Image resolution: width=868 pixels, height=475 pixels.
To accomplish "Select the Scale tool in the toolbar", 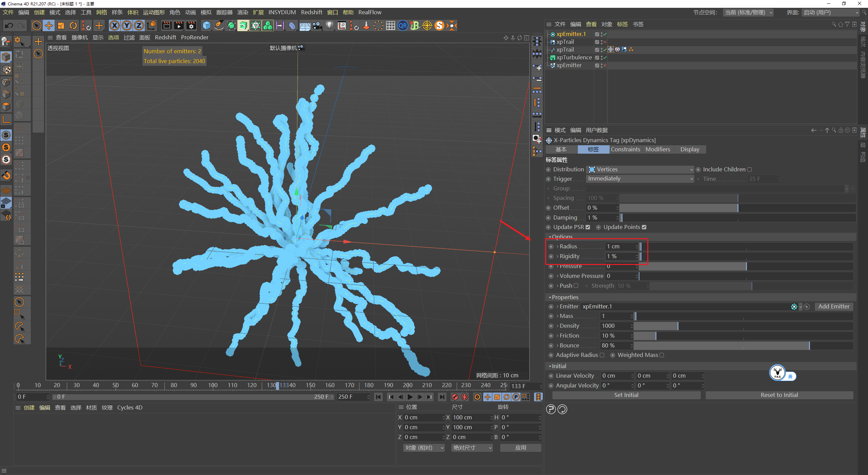I will click(61, 25).
